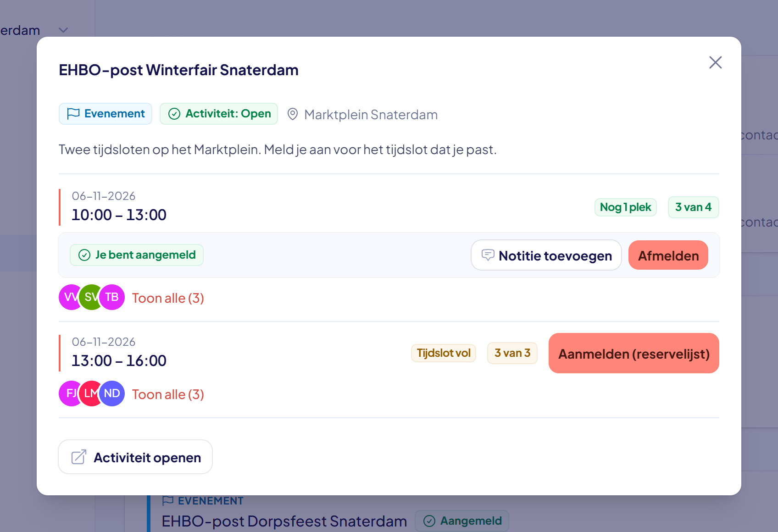Show all participants for 10:00 – 13:00

click(x=168, y=298)
